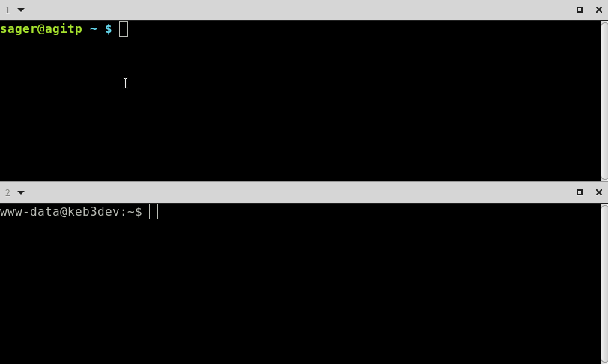Open the dropdown arrow of terminal pane 1
Viewport: 608px width, 364px height.
pos(21,10)
